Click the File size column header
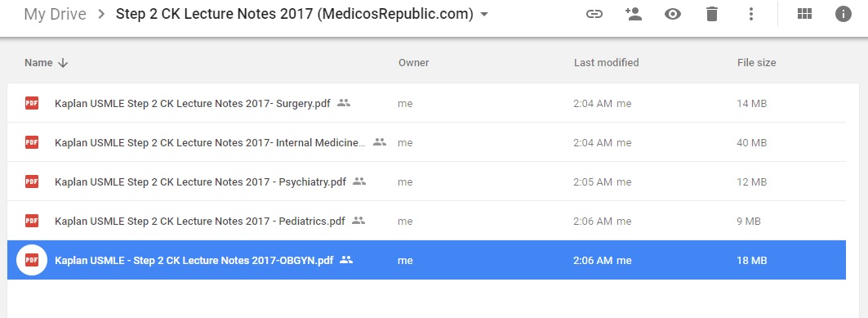868x318 pixels. coord(756,63)
